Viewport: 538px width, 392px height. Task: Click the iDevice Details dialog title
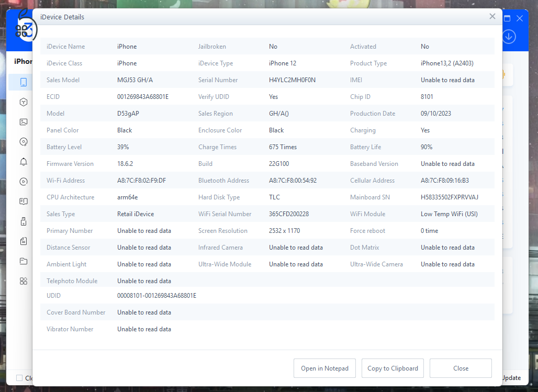click(x=62, y=17)
